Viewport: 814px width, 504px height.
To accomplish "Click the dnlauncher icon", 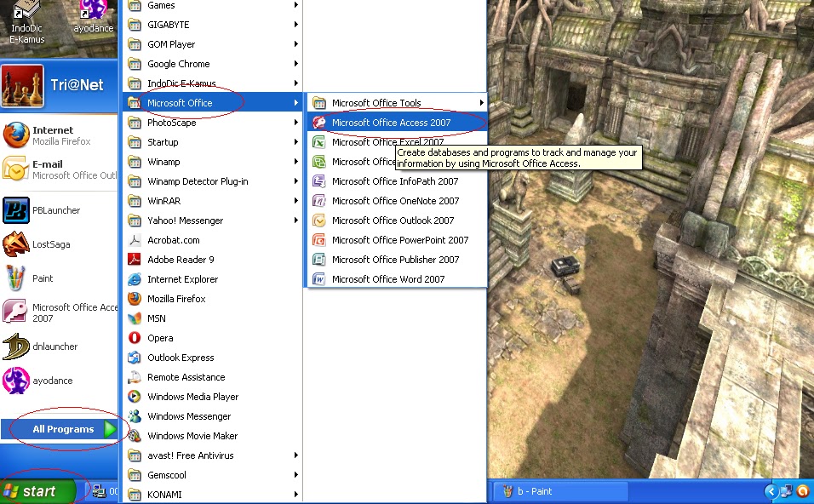I will (x=15, y=346).
